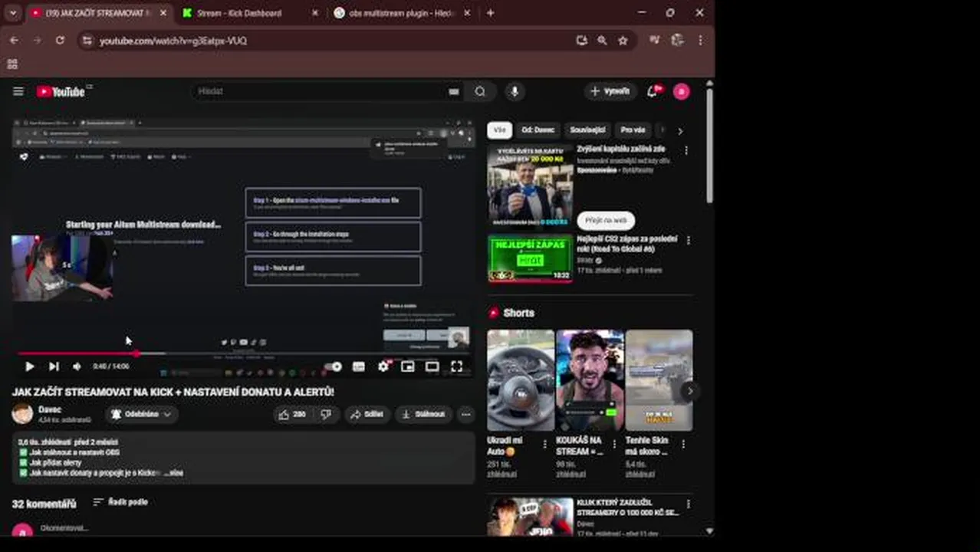Open options for KOUKÁŠ NA STREAM short
The image size is (980, 552).
[x=614, y=444]
